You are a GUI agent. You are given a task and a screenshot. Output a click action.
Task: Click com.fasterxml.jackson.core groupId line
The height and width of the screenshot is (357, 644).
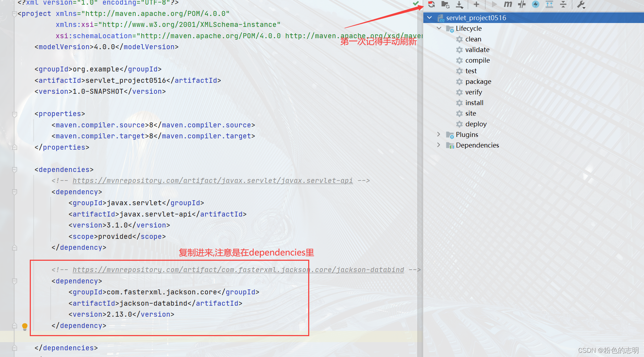(x=164, y=292)
